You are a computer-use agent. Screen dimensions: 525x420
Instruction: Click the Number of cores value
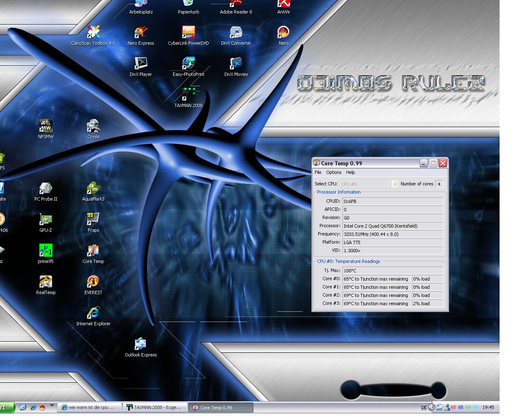coord(439,184)
